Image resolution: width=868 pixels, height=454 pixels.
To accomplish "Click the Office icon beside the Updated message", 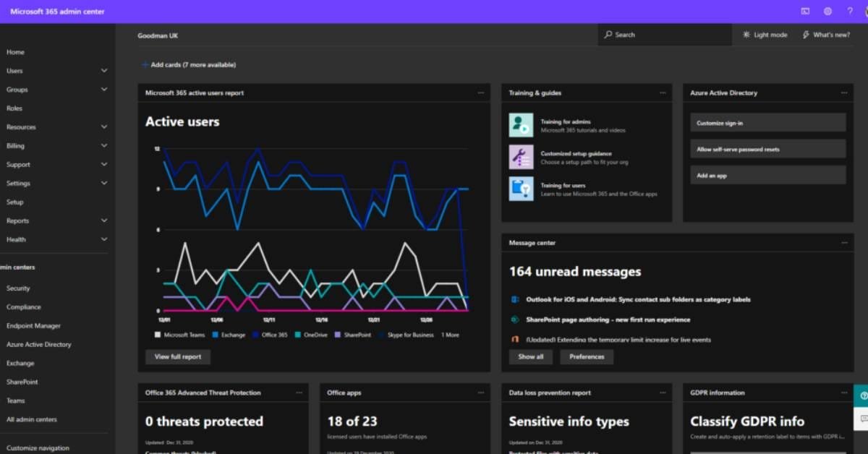I will click(x=515, y=338).
